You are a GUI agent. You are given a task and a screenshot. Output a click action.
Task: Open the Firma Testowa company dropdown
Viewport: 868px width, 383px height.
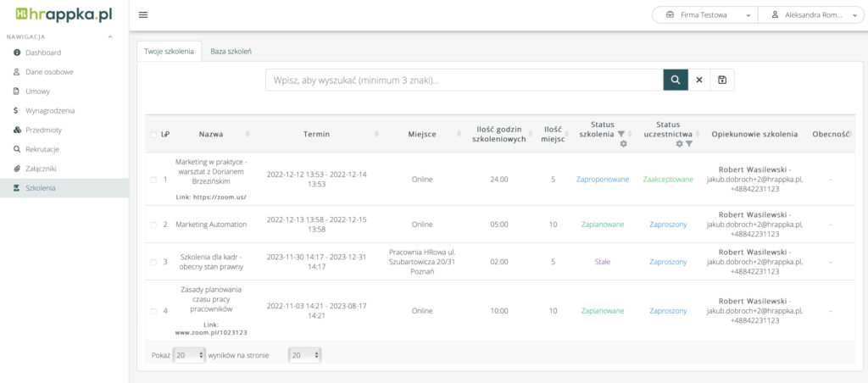(x=705, y=15)
